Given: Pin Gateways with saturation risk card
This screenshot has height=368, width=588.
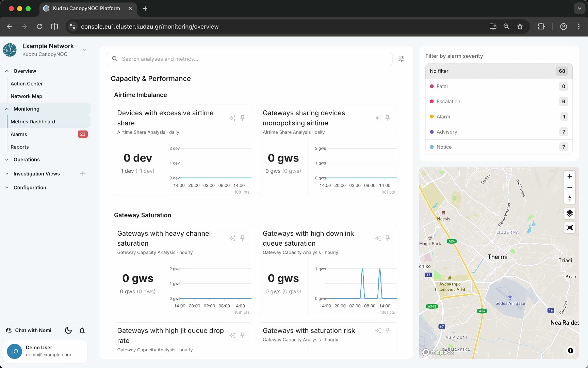Looking at the screenshot, I should [x=388, y=331].
